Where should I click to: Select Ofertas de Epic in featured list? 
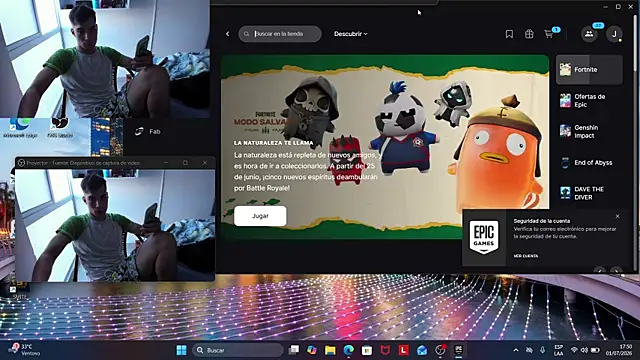tap(589, 100)
